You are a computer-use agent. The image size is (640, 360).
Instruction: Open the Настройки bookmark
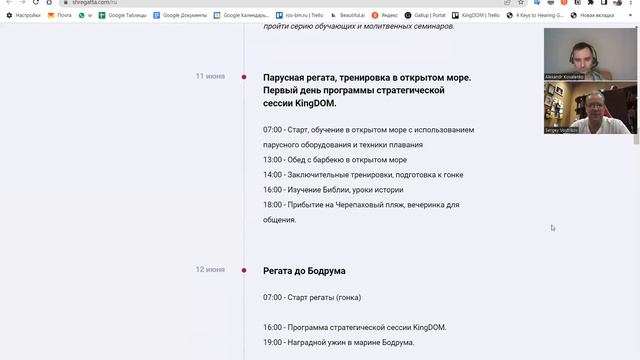click(x=23, y=15)
